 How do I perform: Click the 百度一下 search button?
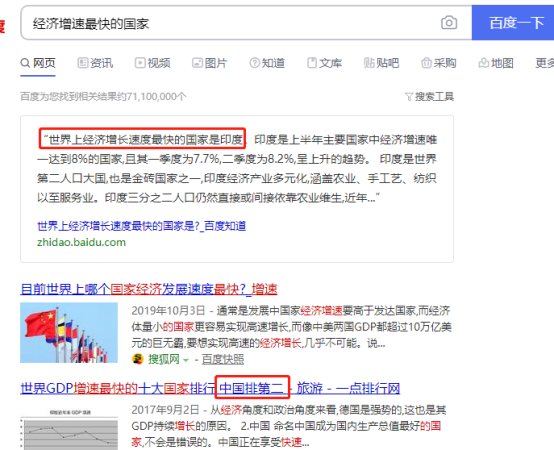tap(513, 23)
